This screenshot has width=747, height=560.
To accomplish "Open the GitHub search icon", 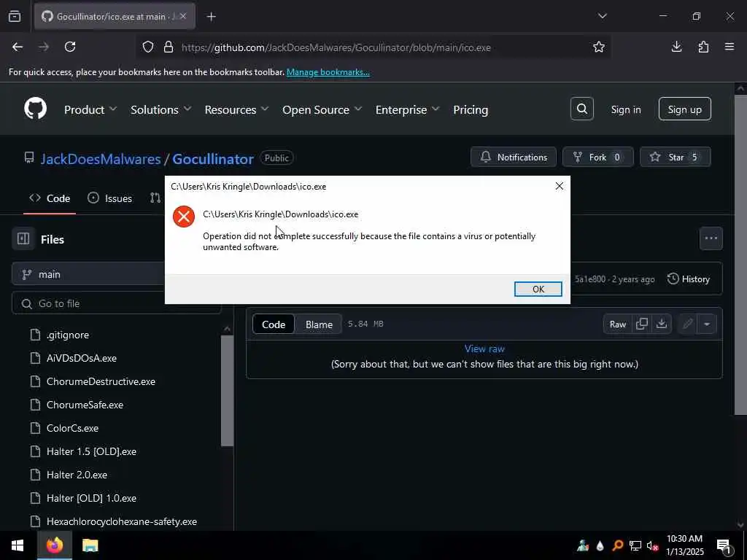I will tap(581, 109).
